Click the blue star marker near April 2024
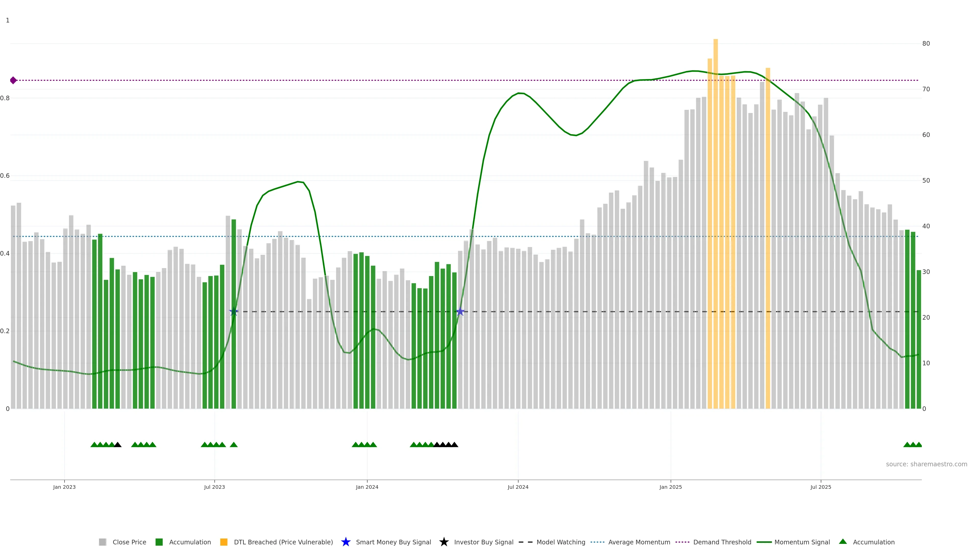 point(460,311)
